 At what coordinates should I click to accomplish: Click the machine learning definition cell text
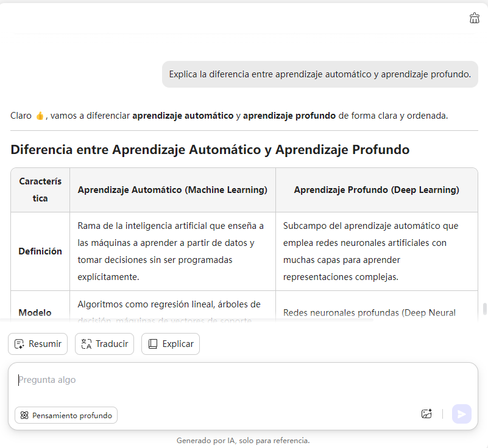[171, 251]
